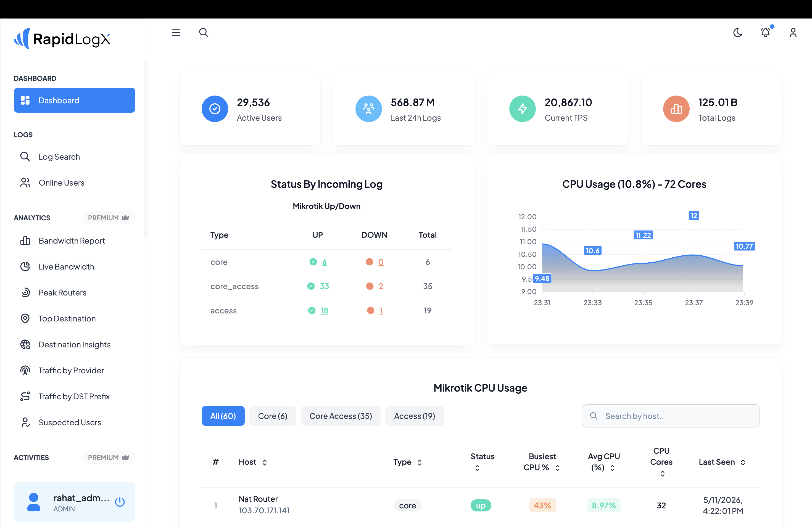Click the Live Bandwidth pie icon
This screenshot has height=528, width=812.
click(x=25, y=266)
